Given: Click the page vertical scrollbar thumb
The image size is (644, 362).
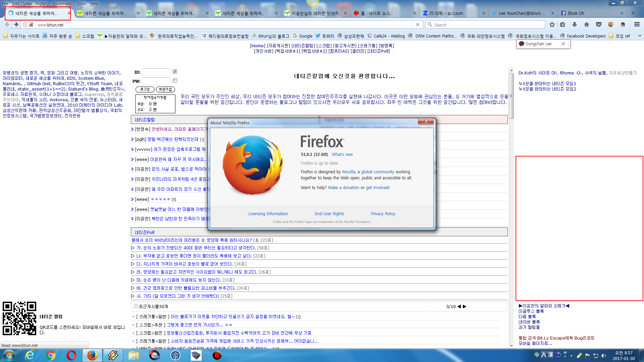Looking at the screenshot, I should coord(511,96).
